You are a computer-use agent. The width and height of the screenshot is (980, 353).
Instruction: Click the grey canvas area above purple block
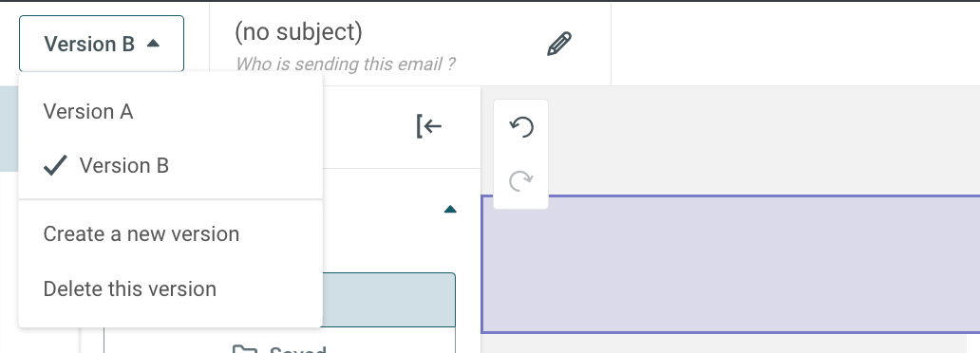coord(763,140)
